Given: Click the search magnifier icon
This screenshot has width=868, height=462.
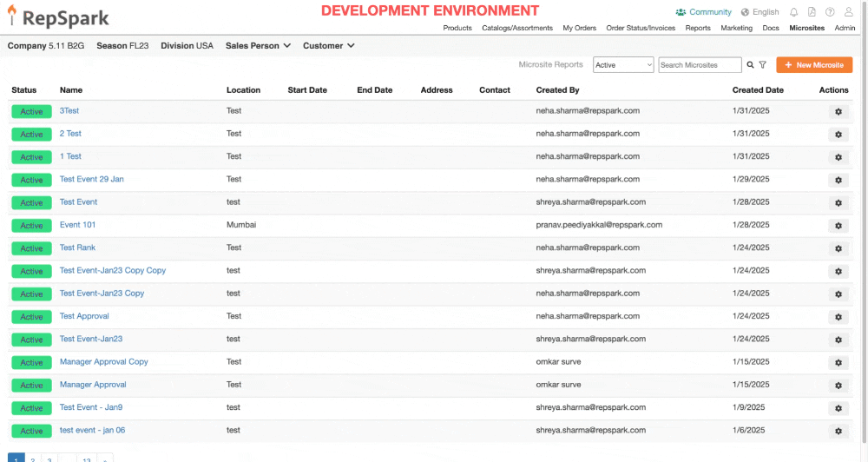Looking at the screenshot, I should 750,65.
